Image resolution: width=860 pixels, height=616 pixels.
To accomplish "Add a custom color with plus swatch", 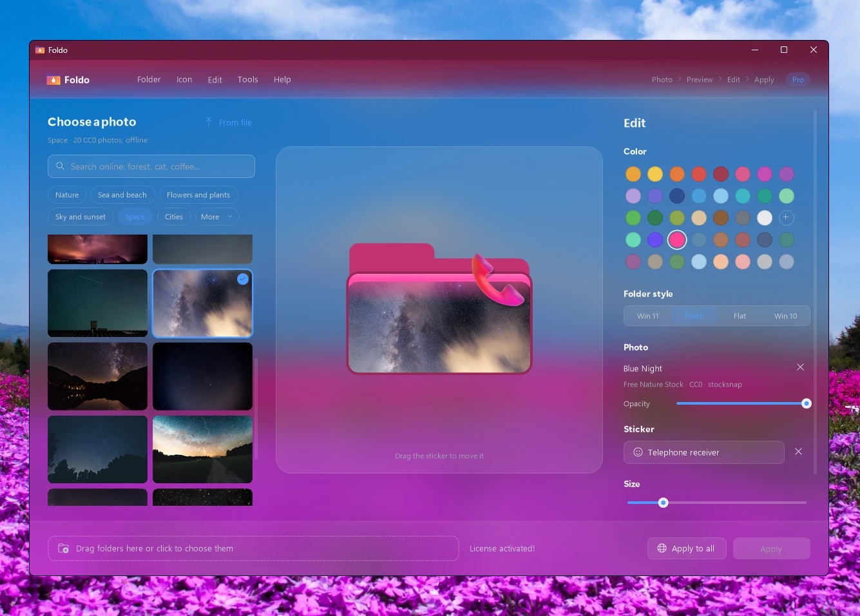I will [786, 218].
